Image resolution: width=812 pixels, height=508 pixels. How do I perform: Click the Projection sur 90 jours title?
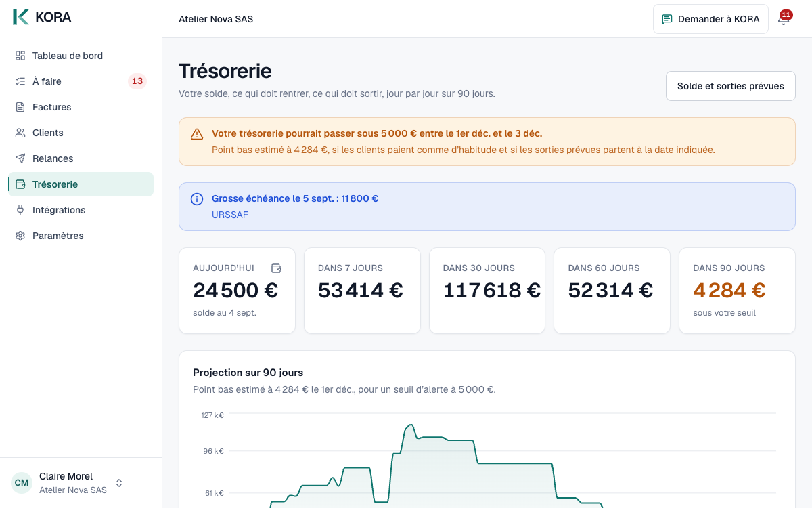point(248,373)
